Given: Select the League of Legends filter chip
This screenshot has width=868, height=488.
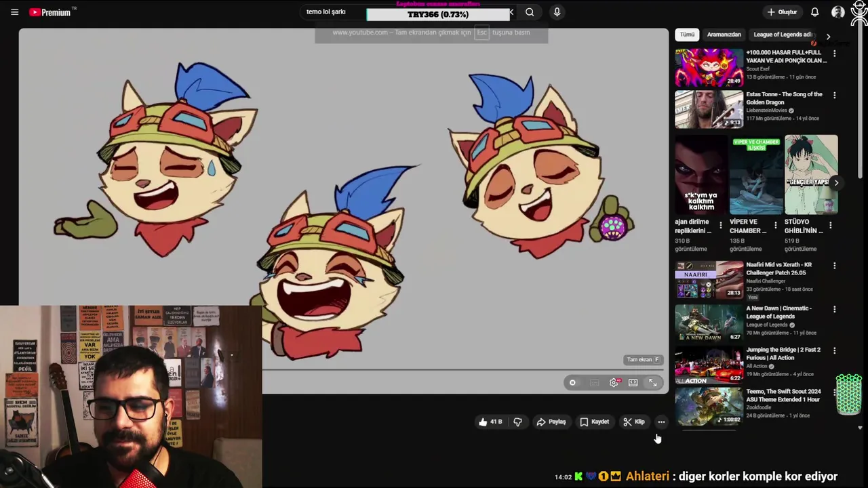Looking at the screenshot, I should click(x=783, y=35).
